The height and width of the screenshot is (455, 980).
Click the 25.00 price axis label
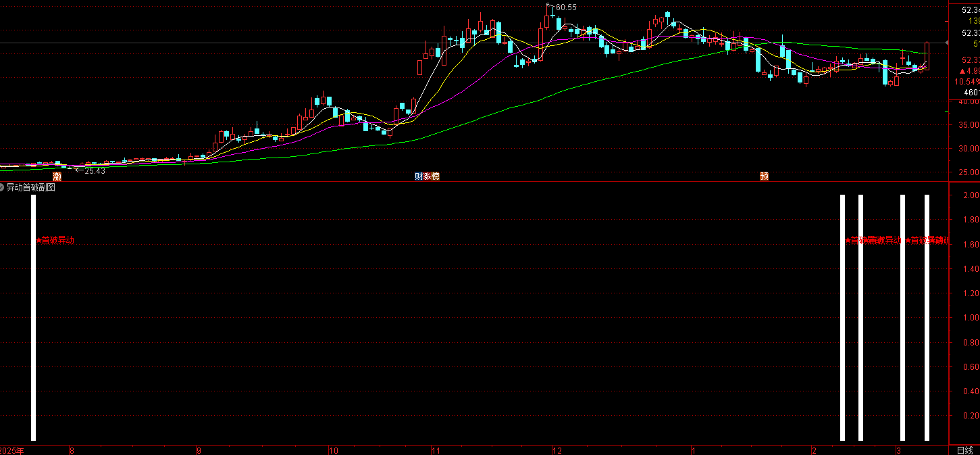pos(969,172)
